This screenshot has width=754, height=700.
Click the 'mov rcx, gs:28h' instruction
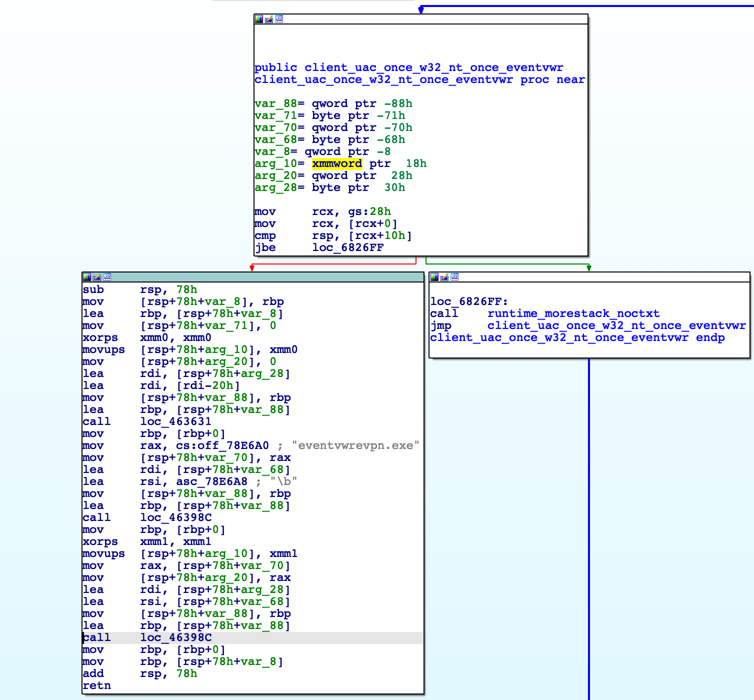click(x=322, y=211)
